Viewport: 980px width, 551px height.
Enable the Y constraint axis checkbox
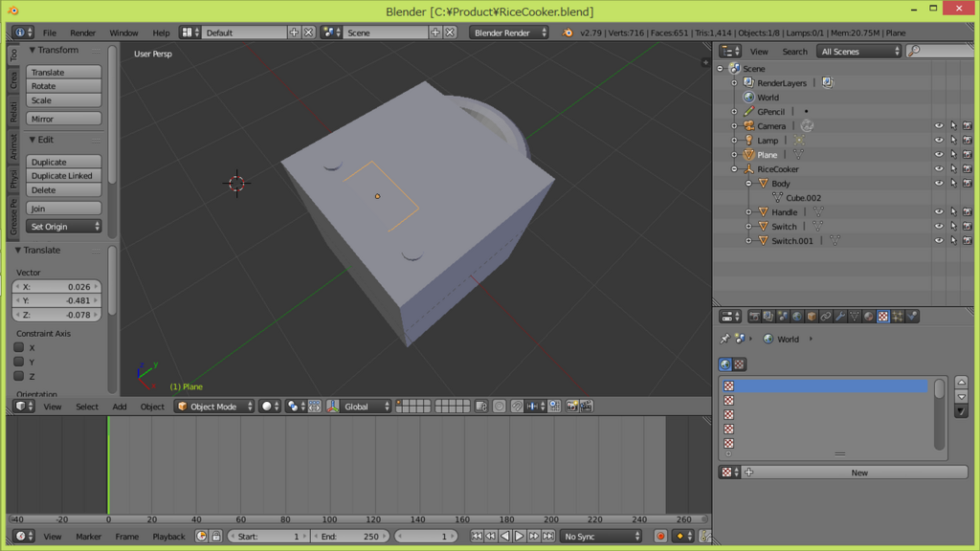[x=19, y=362]
